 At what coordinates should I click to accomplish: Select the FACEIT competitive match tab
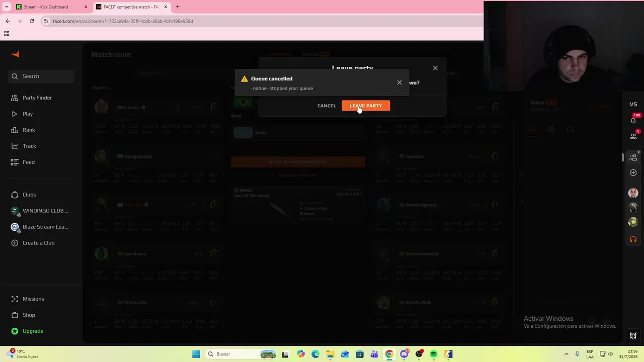coord(132,7)
